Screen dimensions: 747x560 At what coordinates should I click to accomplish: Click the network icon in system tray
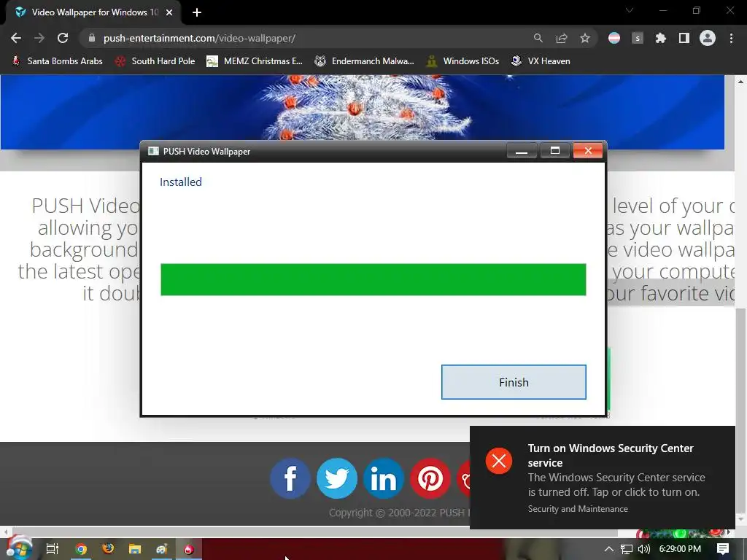(x=627, y=549)
